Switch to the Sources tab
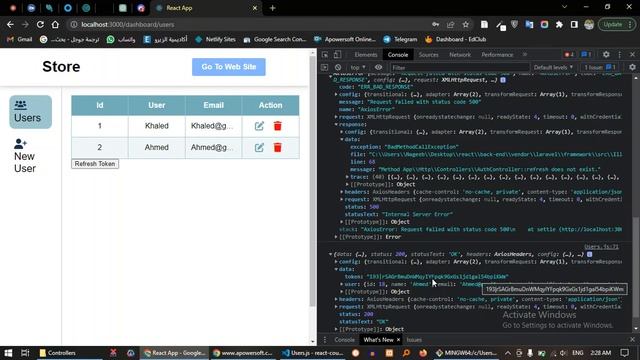 click(x=428, y=55)
